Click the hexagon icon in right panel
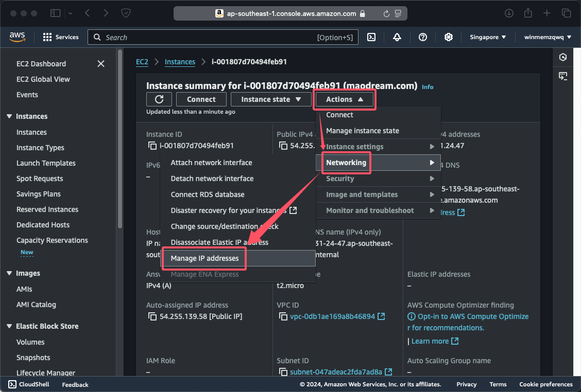 [563, 57]
